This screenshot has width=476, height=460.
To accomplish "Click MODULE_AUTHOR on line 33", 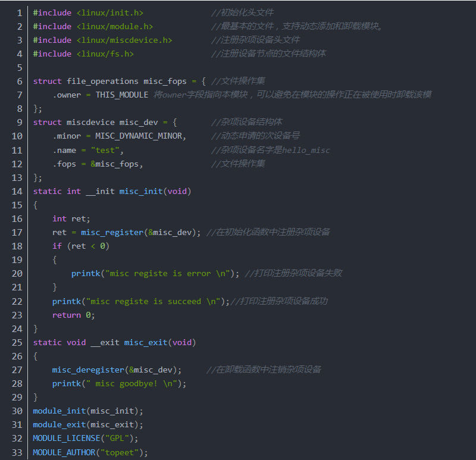I will (64, 452).
